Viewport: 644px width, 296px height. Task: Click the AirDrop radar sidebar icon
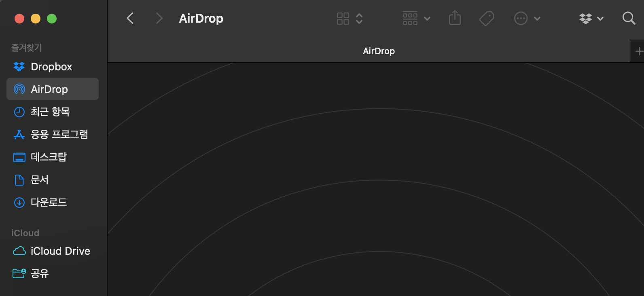point(19,89)
